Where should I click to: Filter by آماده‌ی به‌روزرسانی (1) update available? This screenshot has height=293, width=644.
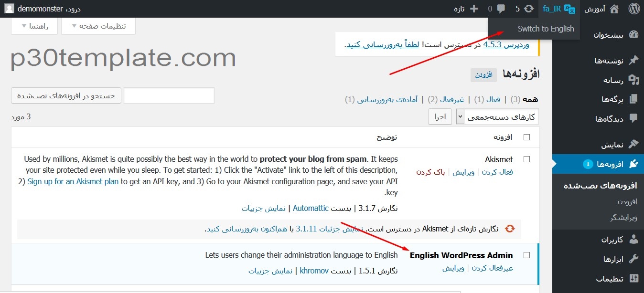(381, 99)
